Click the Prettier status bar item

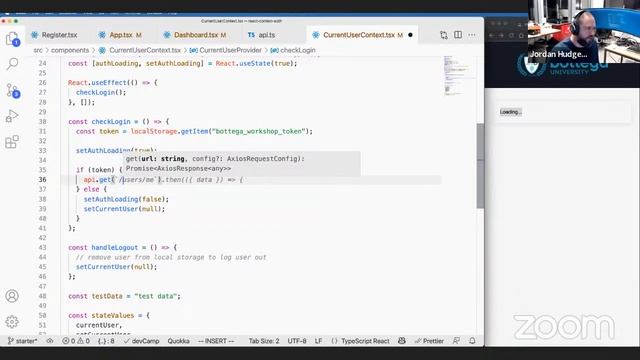click(429, 341)
